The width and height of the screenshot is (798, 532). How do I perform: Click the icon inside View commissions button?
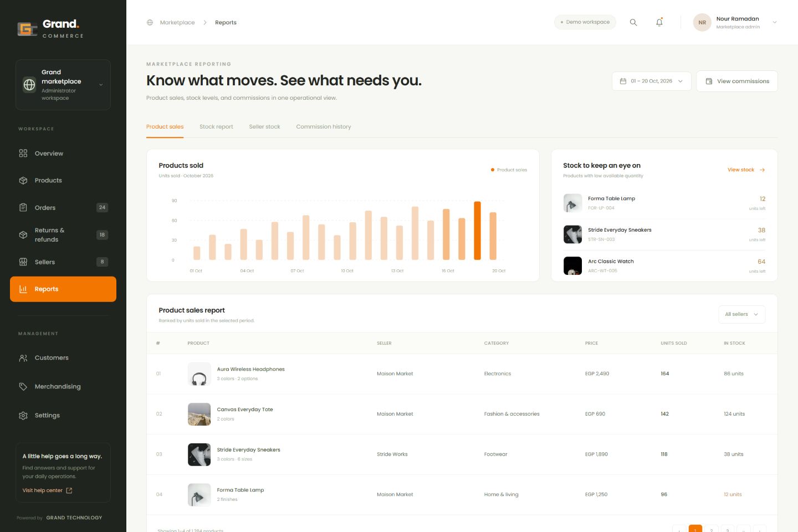point(709,81)
